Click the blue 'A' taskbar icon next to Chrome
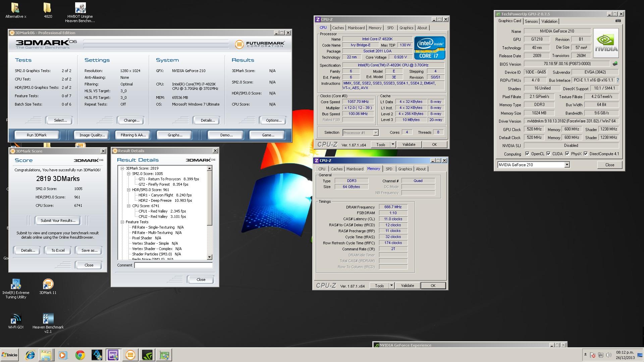Image resolution: width=644 pixels, height=362 pixels. click(x=97, y=355)
